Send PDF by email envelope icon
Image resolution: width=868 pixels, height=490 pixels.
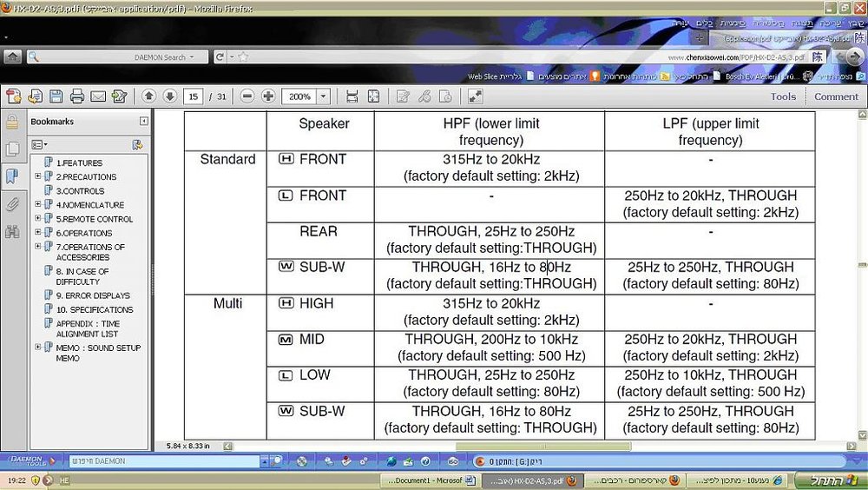pos(98,96)
